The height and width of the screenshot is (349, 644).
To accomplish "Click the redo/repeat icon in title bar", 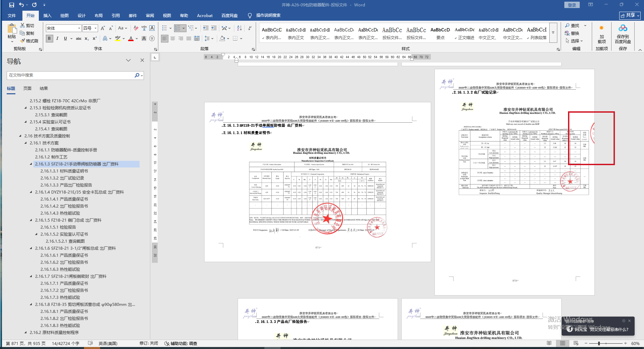I will 34,5.
